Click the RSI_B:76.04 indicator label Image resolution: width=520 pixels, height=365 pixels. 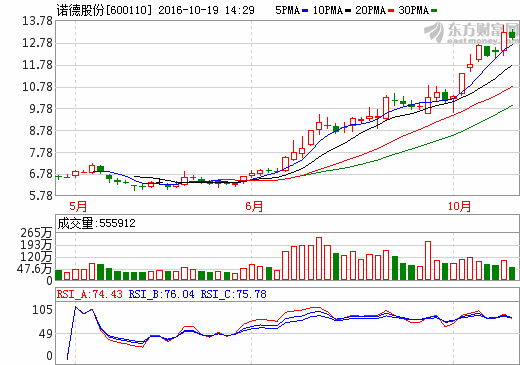(161, 294)
